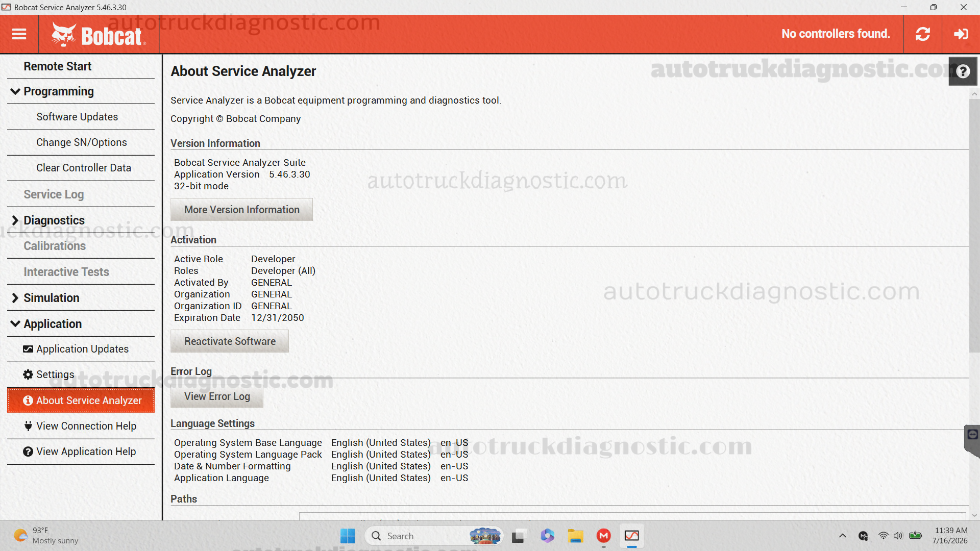Image resolution: width=980 pixels, height=551 pixels.
Task: Click 'Copyright © Bobcat Company' text
Action: click(x=235, y=119)
